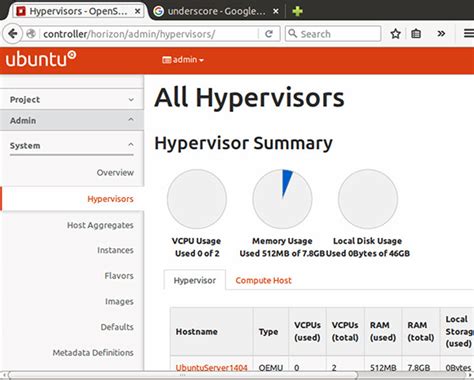Screen dimensions: 474x380
Task: Reload the page with the refresh icon
Action: pyautogui.click(x=269, y=34)
